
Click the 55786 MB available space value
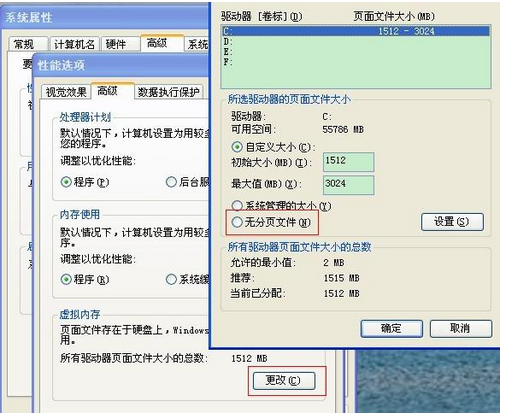coord(343,129)
